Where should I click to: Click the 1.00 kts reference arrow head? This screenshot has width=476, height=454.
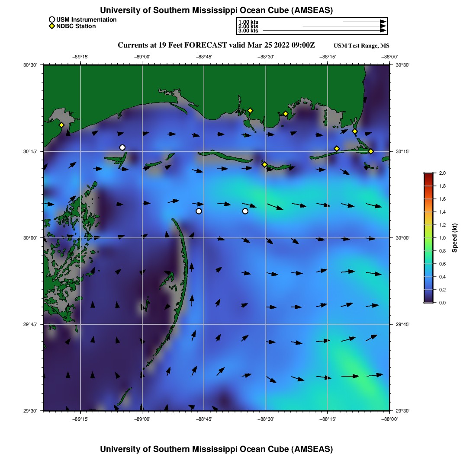point(383,22)
